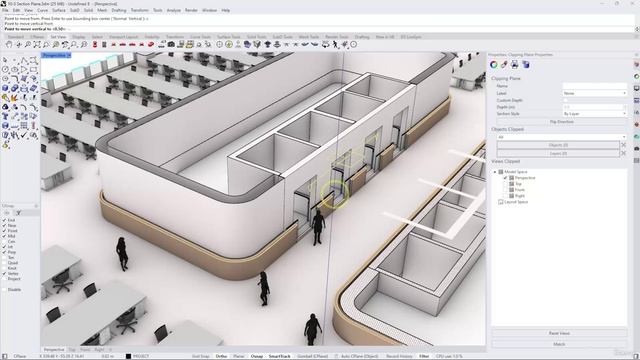Toggle the Filter pane in status bar
This screenshot has width=640, height=360.
pyautogui.click(x=424, y=356)
